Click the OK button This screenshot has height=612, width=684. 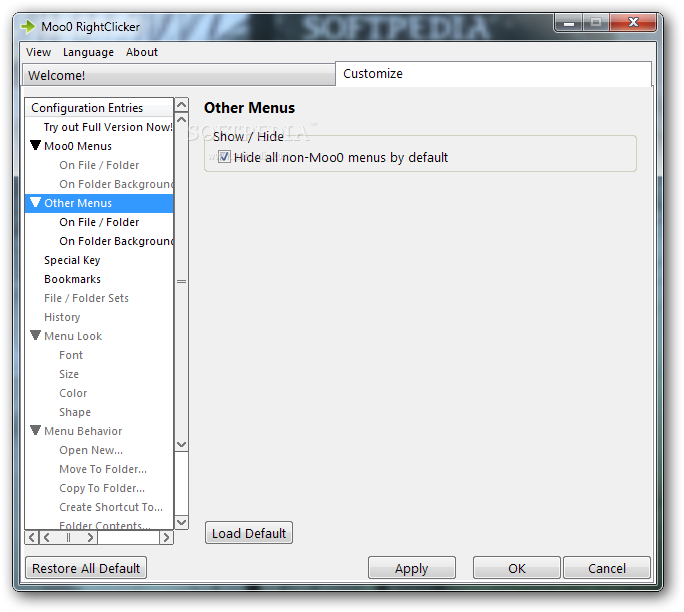click(516, 568)
